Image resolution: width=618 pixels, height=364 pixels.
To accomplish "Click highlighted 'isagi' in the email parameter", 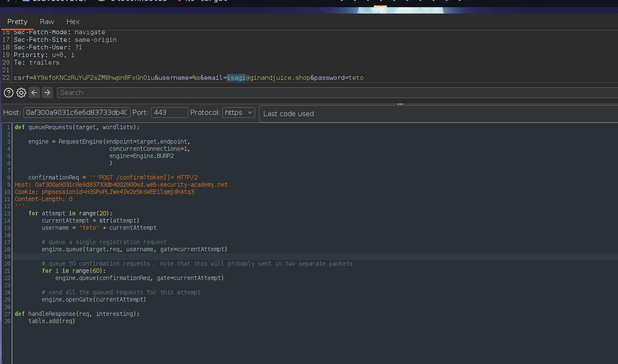I will click(x=237, y=78).
